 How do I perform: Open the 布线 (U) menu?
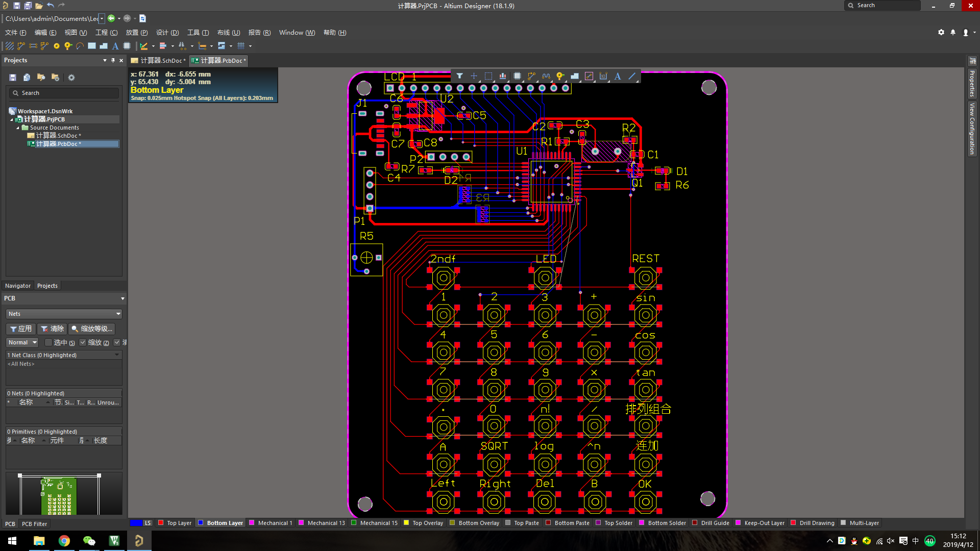tap(228, 33)
